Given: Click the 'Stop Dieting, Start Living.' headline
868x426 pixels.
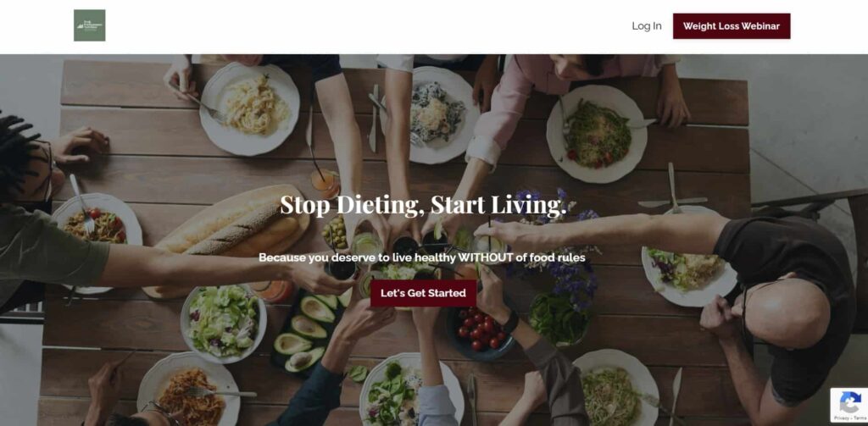Looking at the screenshot, I should click(424, 204).
